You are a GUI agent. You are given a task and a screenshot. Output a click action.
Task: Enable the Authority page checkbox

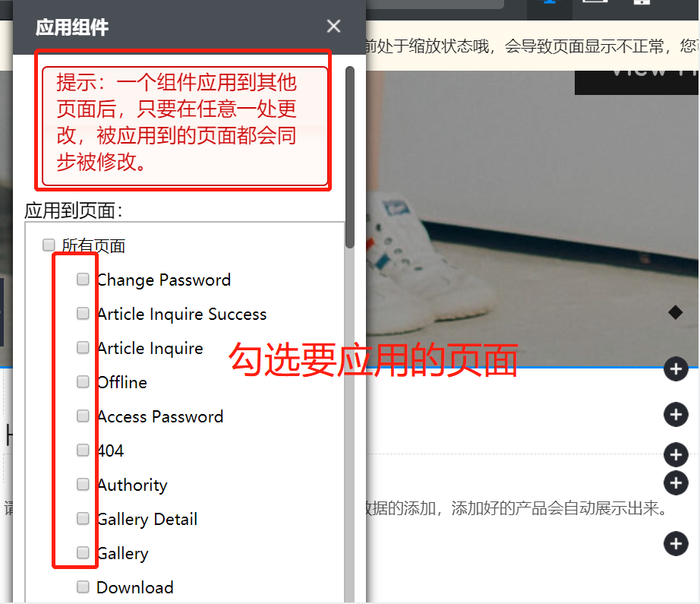(x=83, y=484)
